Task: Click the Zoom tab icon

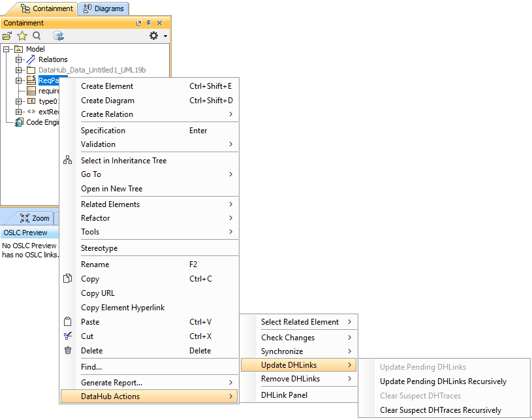Action: (25, 218)
